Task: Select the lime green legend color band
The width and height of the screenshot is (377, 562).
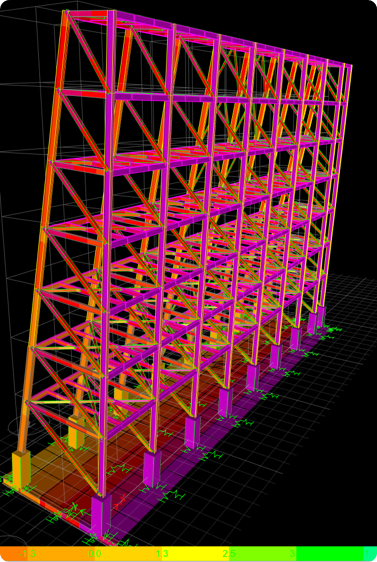Action: pos(263,554)
